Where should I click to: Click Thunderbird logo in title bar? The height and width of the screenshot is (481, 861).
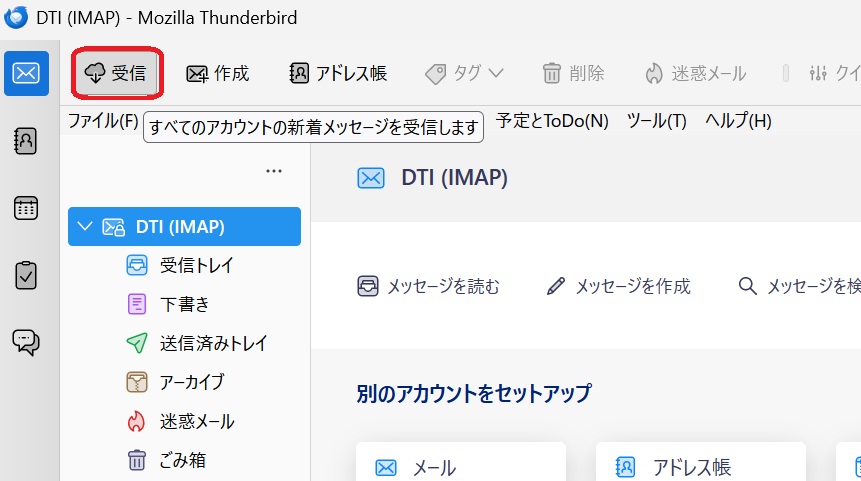(x=16, y=18)
